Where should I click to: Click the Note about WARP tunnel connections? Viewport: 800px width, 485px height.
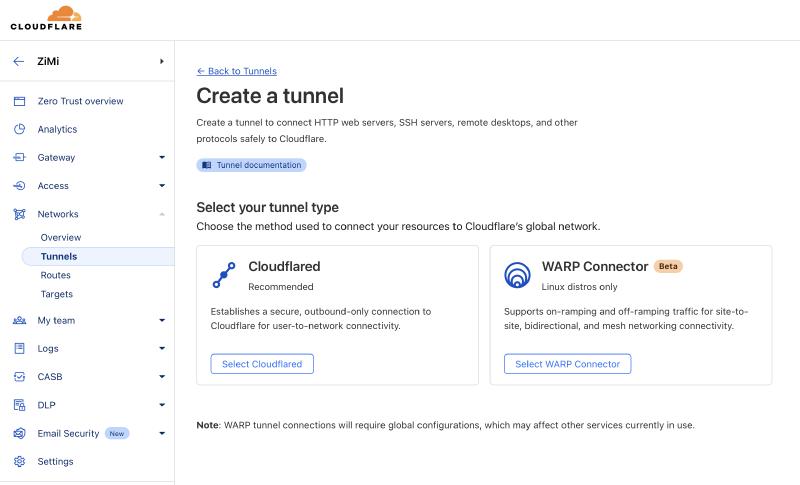pyautogui.click(x=445, y=425)
